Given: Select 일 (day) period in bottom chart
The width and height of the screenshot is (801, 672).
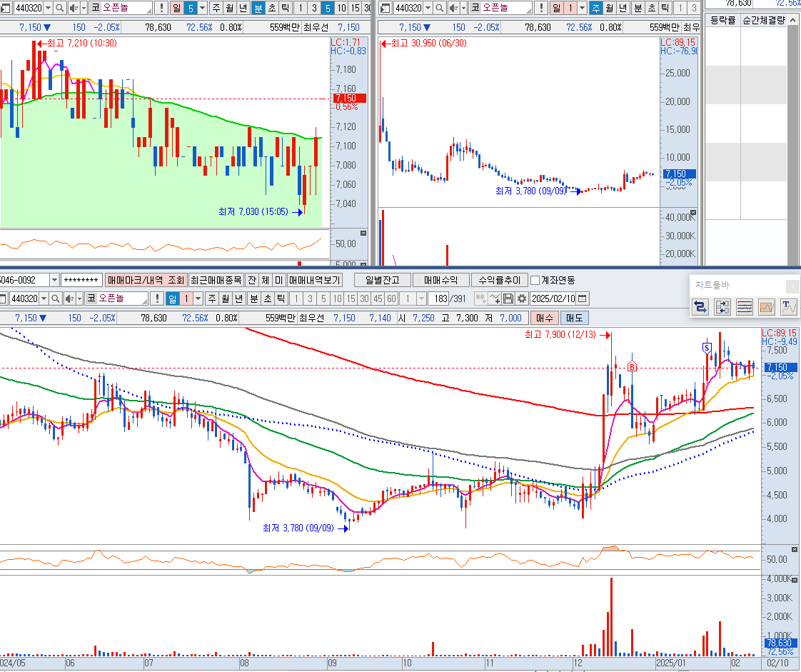Looking at the screenshot, I should [173, 299].
